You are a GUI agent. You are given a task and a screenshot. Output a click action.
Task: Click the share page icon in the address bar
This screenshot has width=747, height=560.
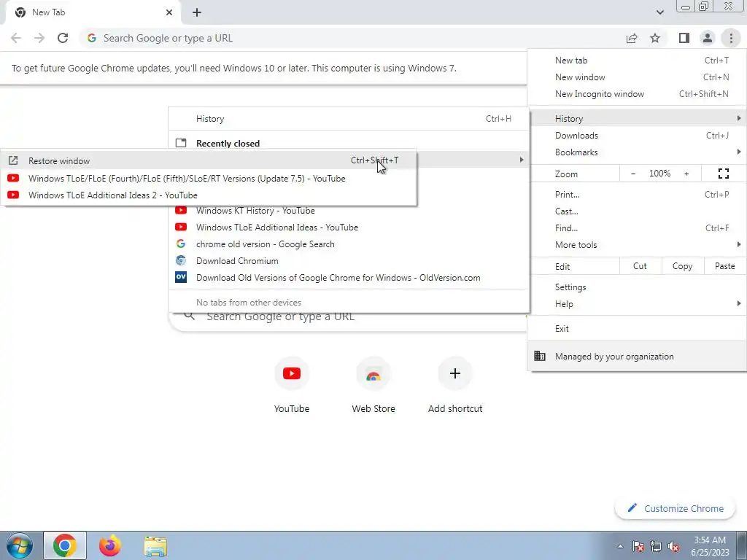[x=632, y=38]
